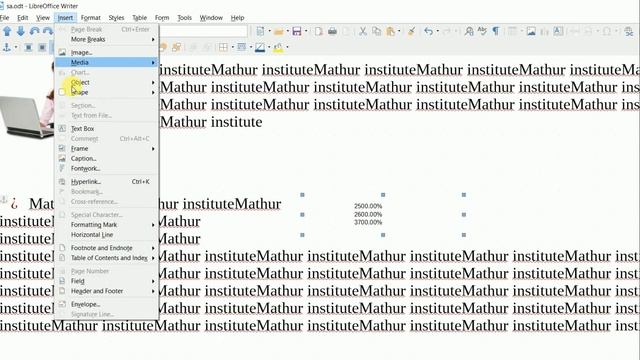Open the Form menu

162,18
